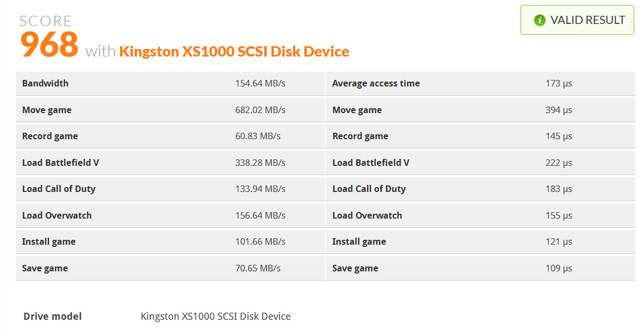
Task: Select the Drive model label
Action: pos(53,317)
